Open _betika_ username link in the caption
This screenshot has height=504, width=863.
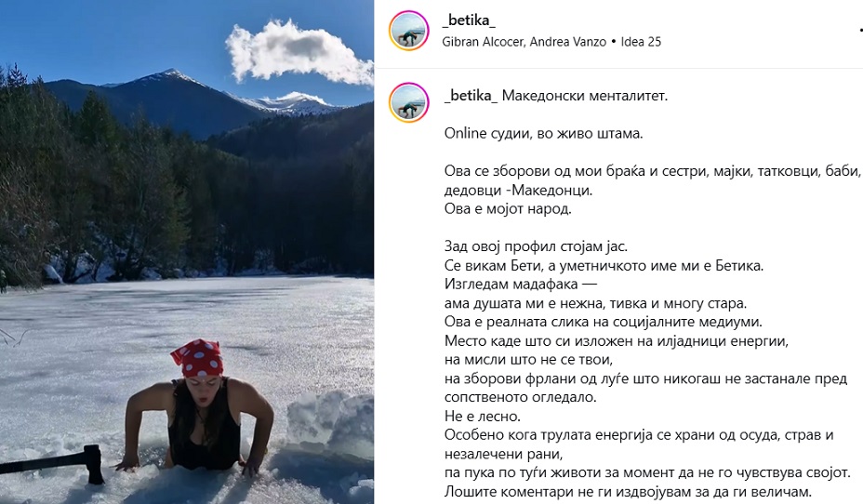coord(471,96)
